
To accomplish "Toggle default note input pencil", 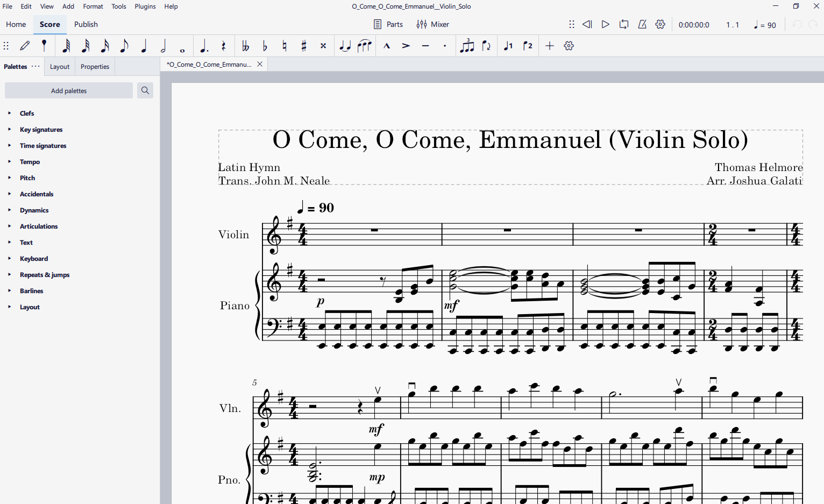I will [25, 46].
